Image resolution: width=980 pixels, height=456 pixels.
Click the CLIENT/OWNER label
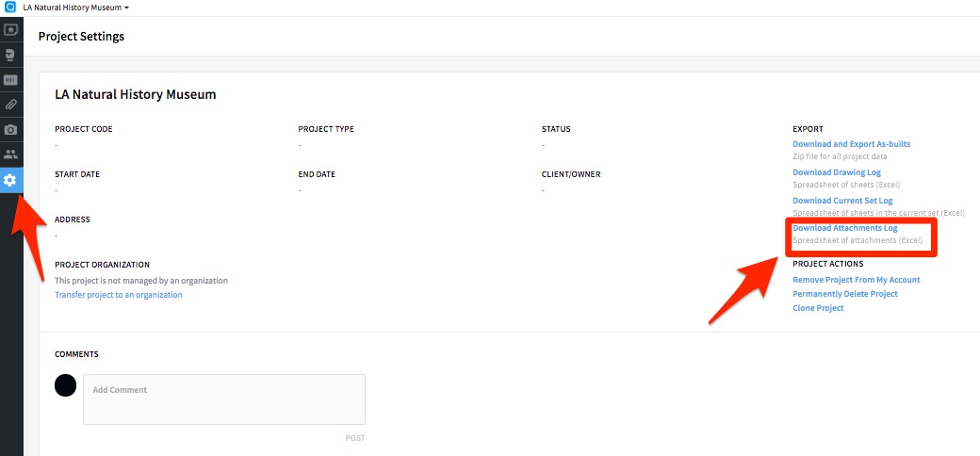[x=571, y=174]
